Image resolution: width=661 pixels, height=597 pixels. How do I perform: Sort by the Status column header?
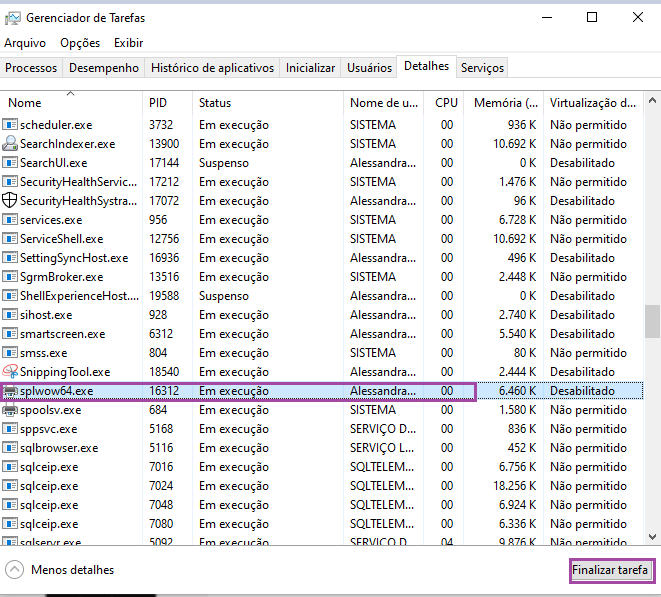point(268,102)
